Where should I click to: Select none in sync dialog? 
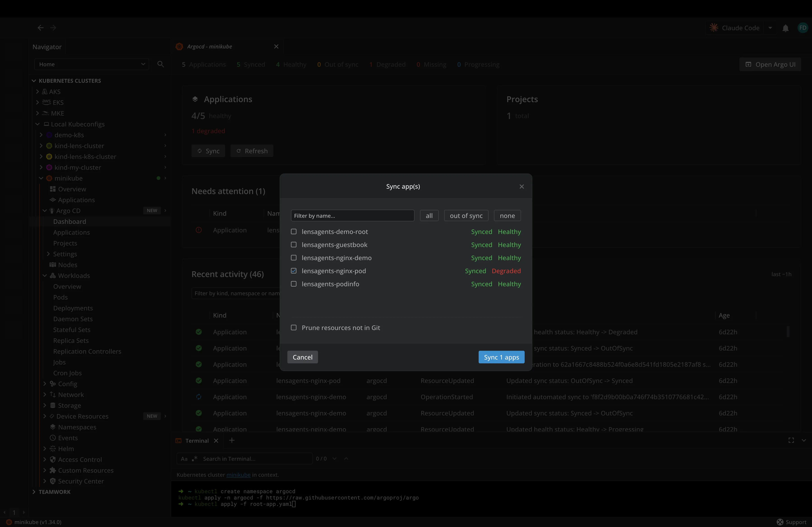pyautogui.click(x=507, y=215)
